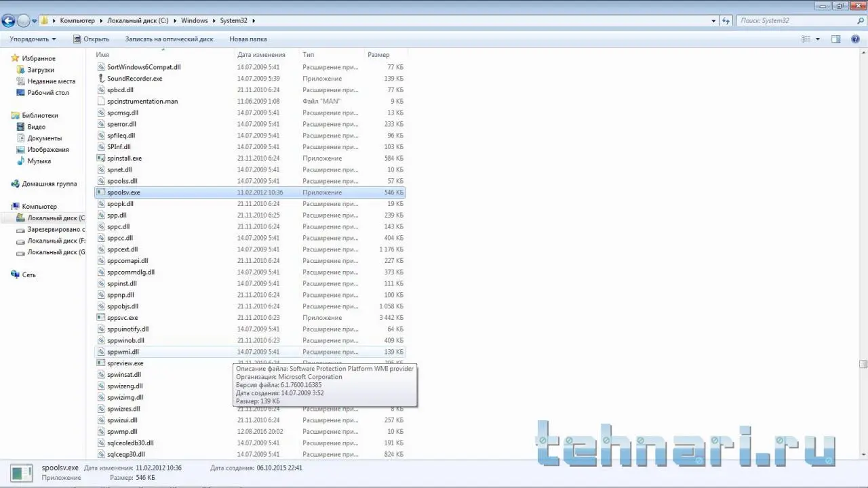The width and height of the screenshot is (868, 488).
Task: Click the Сеть network icon
Action: (16, 275)
